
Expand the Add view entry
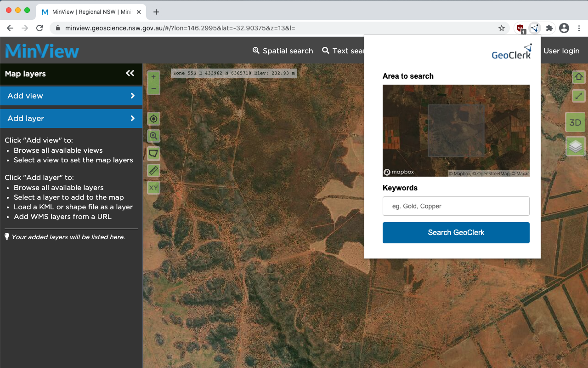pos(71,96)
